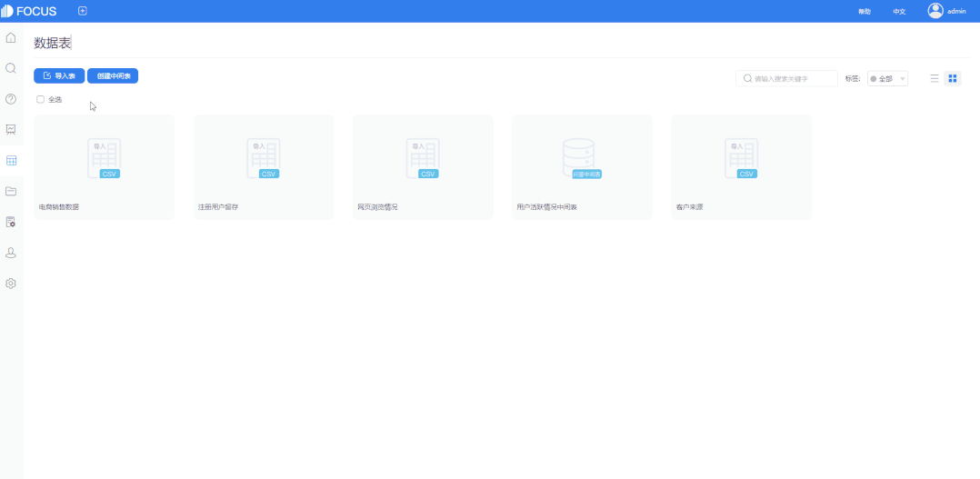Click the CSV icon of 网页浏览情况
The height and width of the screenshot is (479, 980).
pyautogui.click(x=423, y=159)
